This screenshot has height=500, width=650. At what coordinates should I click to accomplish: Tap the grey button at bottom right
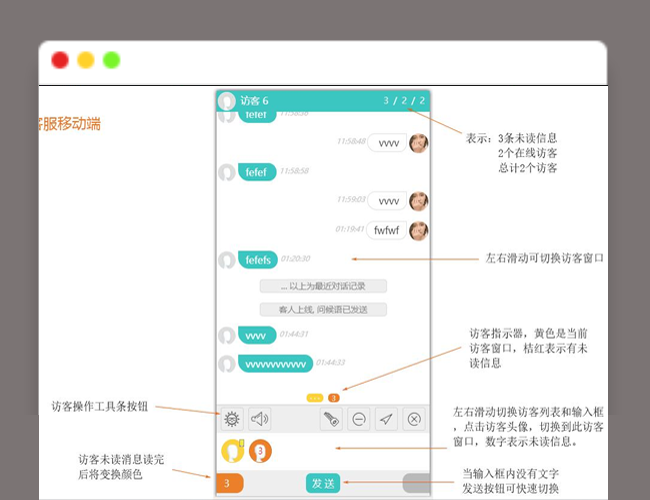416,483
